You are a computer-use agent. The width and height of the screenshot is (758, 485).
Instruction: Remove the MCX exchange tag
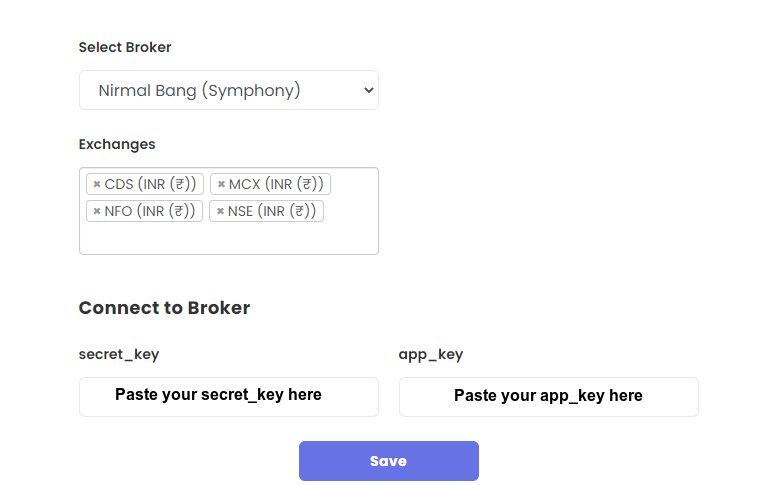coord(221,184)
